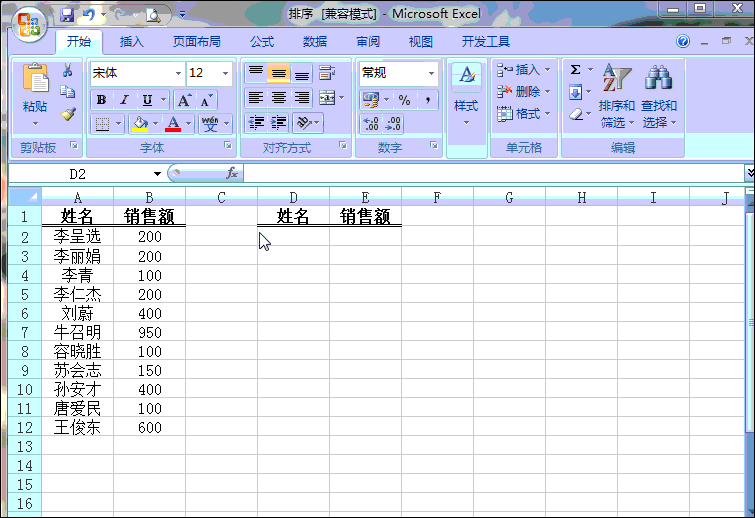Open phonetic guide wén button

[210, 124]
